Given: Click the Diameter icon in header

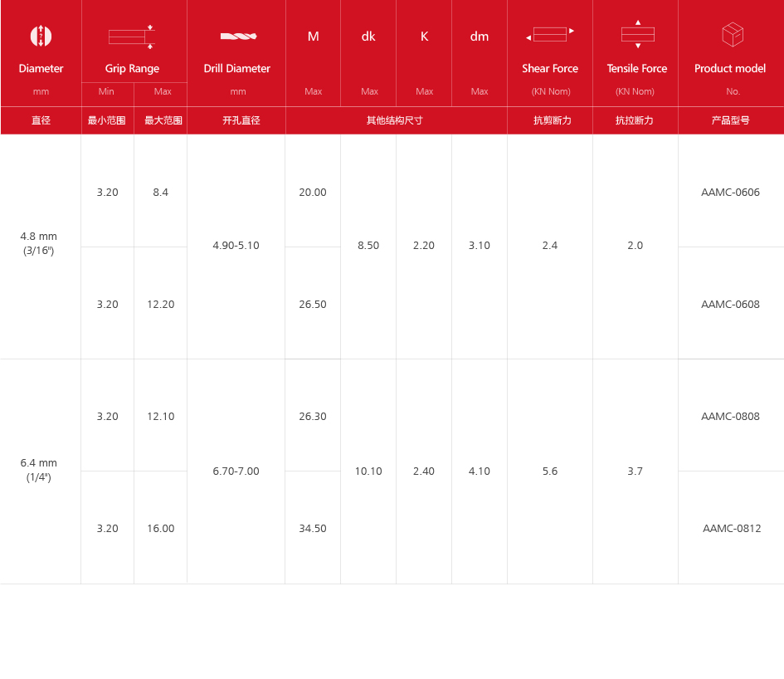Looking at the screenshot, I should [41, 36].
